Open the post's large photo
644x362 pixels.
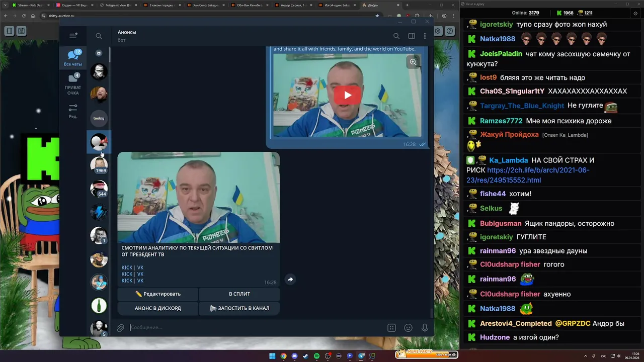click(x=199, y=197)
